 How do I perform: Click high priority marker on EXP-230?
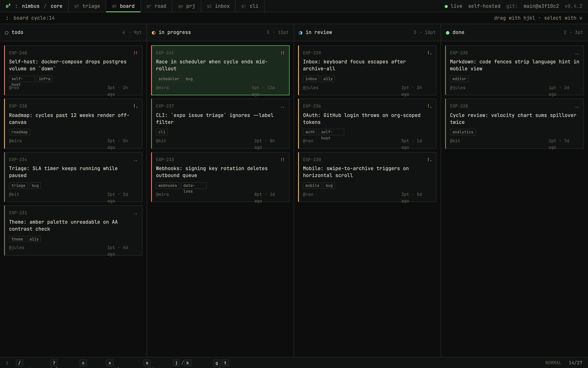pyautogui.click(x=430, y=160)
